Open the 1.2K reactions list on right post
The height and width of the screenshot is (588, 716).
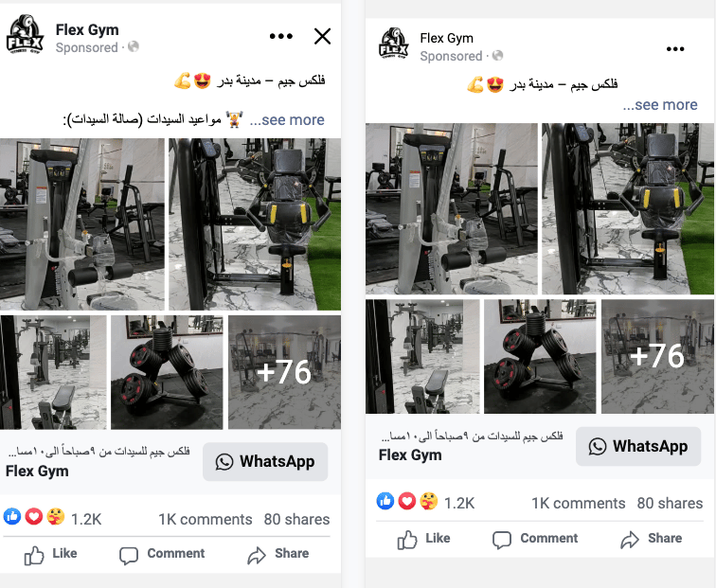(425, 503)
